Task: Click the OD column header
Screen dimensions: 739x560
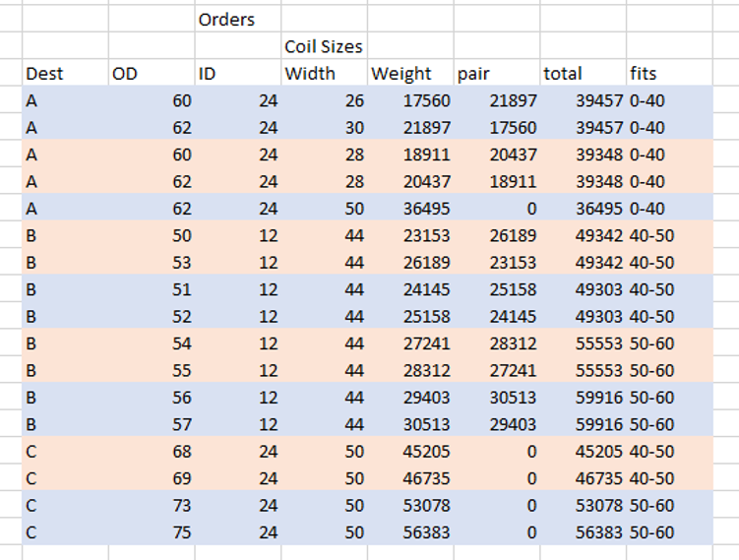Action: click(152, 73)
